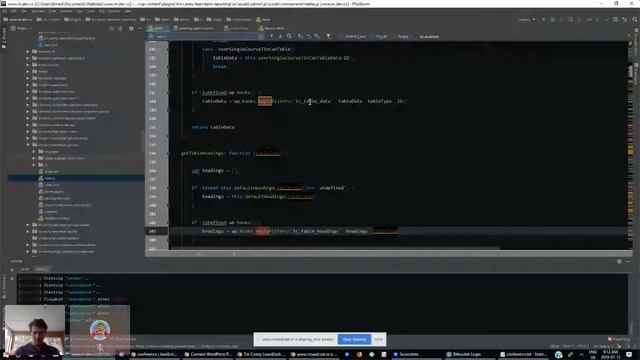Open Search Everywhere magnifier in top toolbar

635,19
